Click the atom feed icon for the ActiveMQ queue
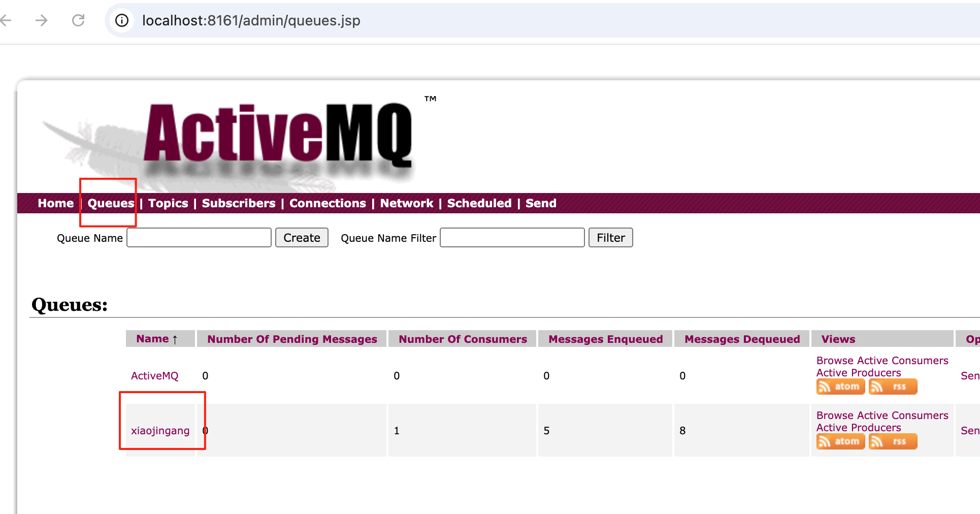 (840, 387)
